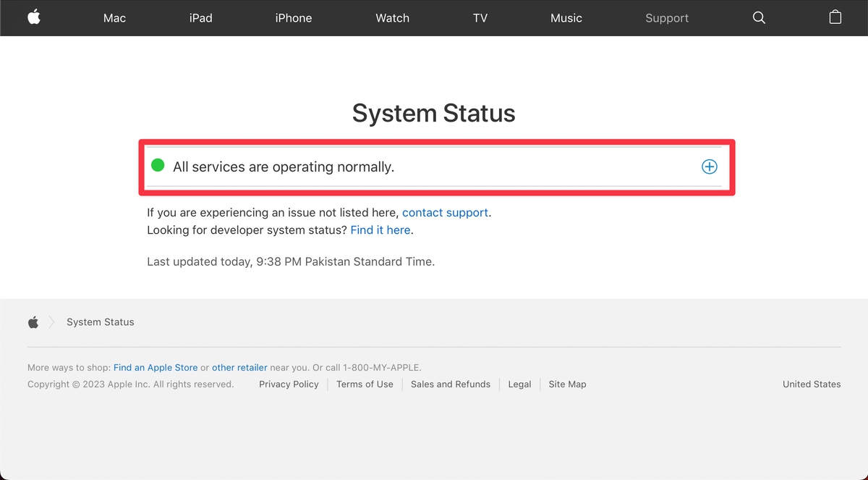Change region via United States link

pos(811,384)
